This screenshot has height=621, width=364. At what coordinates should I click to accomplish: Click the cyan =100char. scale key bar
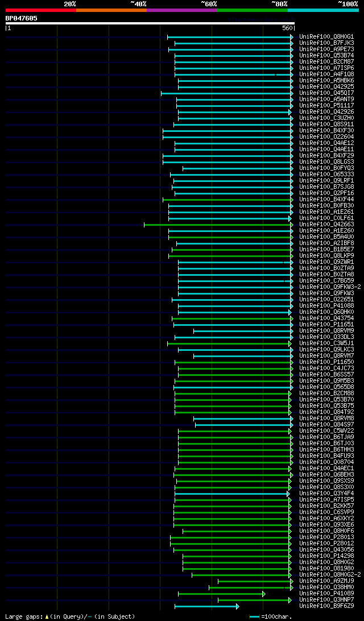[254, 616]
